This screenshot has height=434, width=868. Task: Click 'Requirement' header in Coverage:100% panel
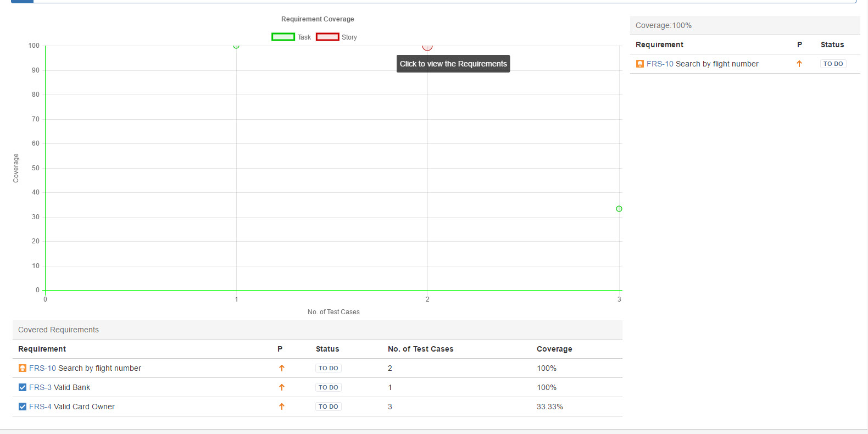(x=659, y=44)
